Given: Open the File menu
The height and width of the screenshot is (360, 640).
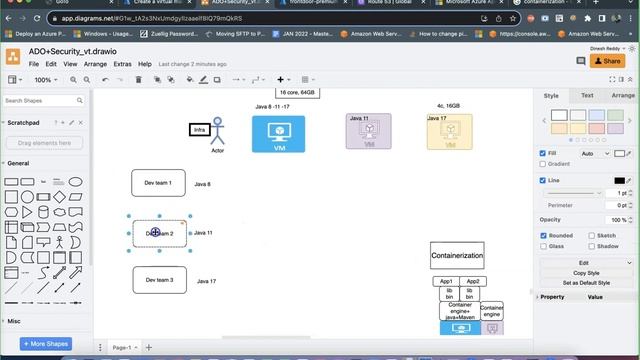Looking at the screenshot, I should [34, 64].
